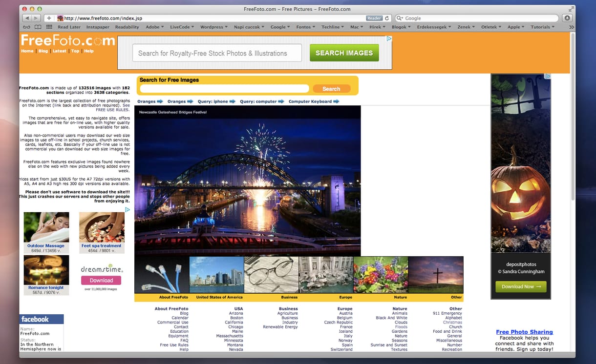This screenshot has height=364, width=596.
Task: Open the eyeglasses Business thumbnail
Action: (x=271, y=275)
